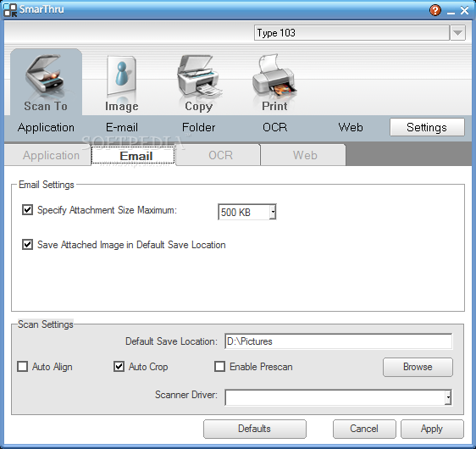Close the SmarThru window
This screenshot has width=476, height=449.
tap(464, 11)
